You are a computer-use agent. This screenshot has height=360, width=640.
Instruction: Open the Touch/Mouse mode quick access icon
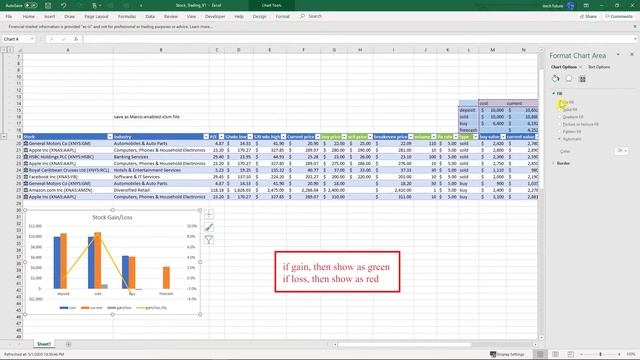click(95, 6)
